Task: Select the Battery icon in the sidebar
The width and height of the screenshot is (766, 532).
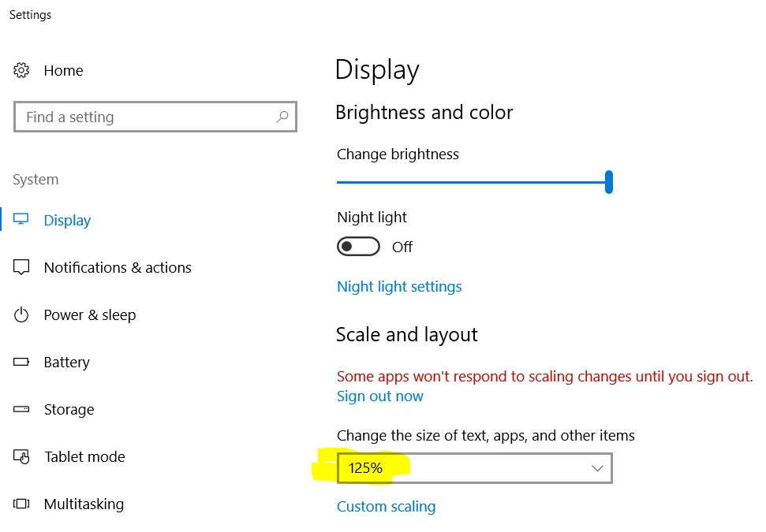Action: point(21,362)
